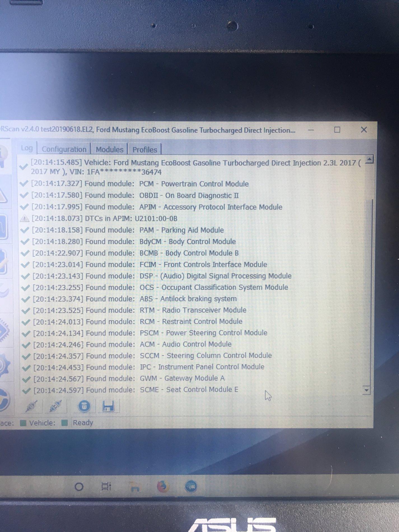
Task: Open the gear settings sidebar section
Action: 5,365
